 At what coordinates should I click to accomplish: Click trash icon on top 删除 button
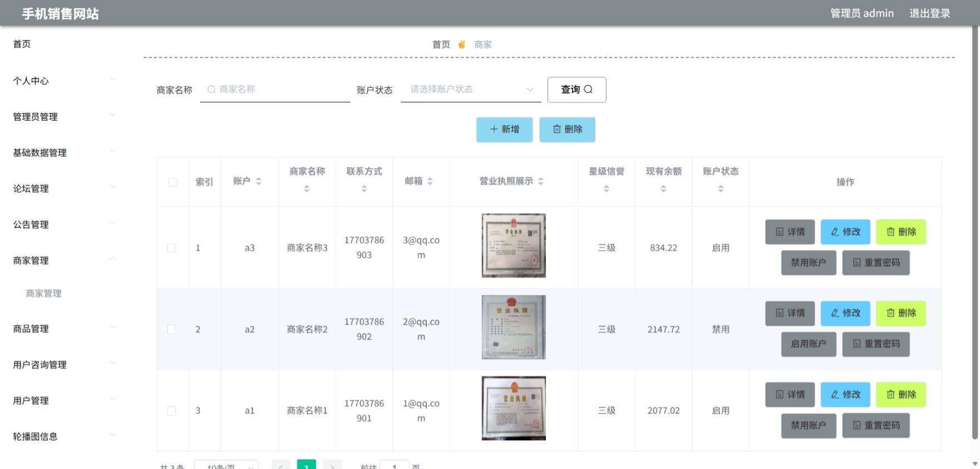556,129
